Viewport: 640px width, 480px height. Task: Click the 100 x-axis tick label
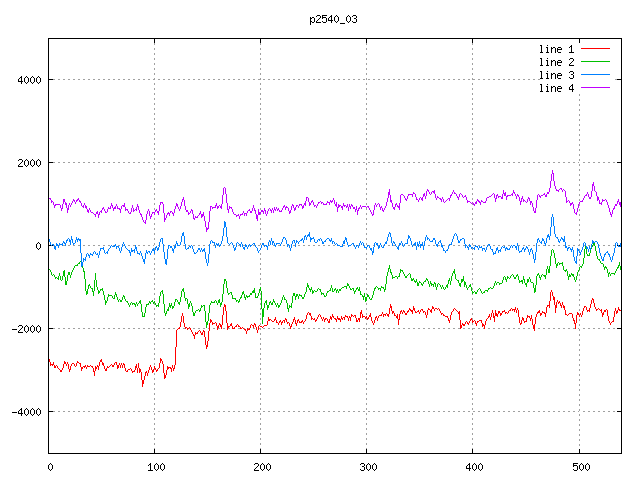click(155, 466)
